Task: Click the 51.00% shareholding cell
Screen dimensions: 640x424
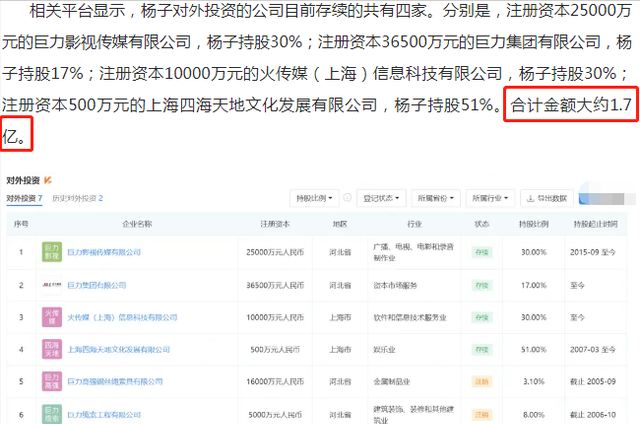Action: pos(533,349)
